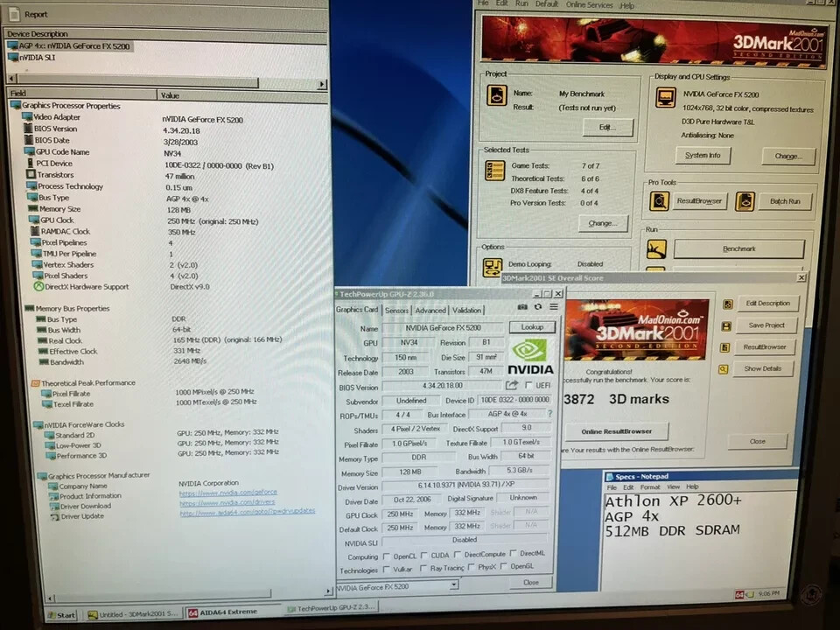Click the nVIDIA SLI device icon
Image resolution: width=840 pixels, height=630 pixels.
click(13, 58)
